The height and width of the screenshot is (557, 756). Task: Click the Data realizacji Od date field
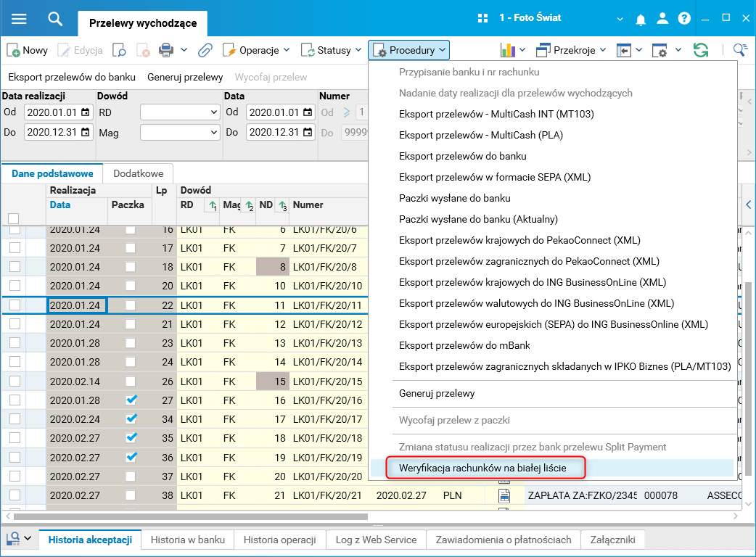(52, 112)
